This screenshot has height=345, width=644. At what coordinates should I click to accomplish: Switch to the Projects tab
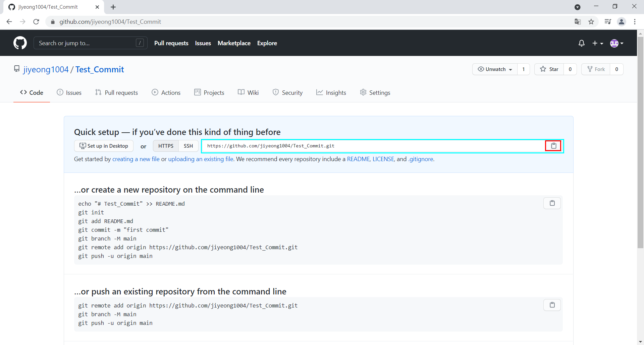(209, 92)
